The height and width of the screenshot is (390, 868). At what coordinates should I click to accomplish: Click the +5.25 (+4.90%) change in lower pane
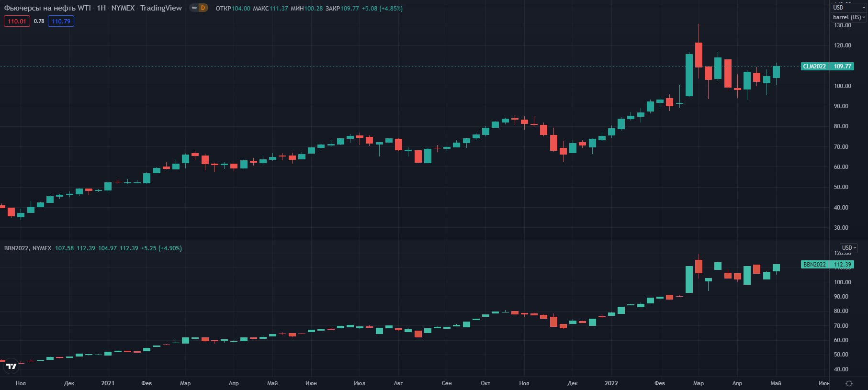161,248
